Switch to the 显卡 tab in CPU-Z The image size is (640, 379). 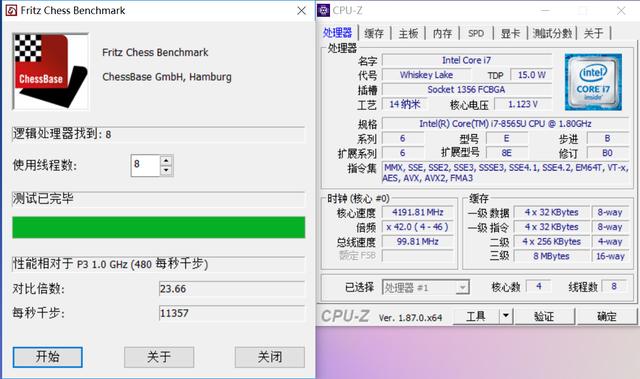tap(510, 33)
